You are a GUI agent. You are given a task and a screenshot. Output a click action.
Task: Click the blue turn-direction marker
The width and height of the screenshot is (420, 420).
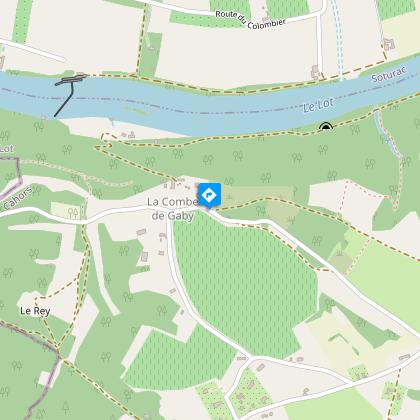tap(210, 195)
